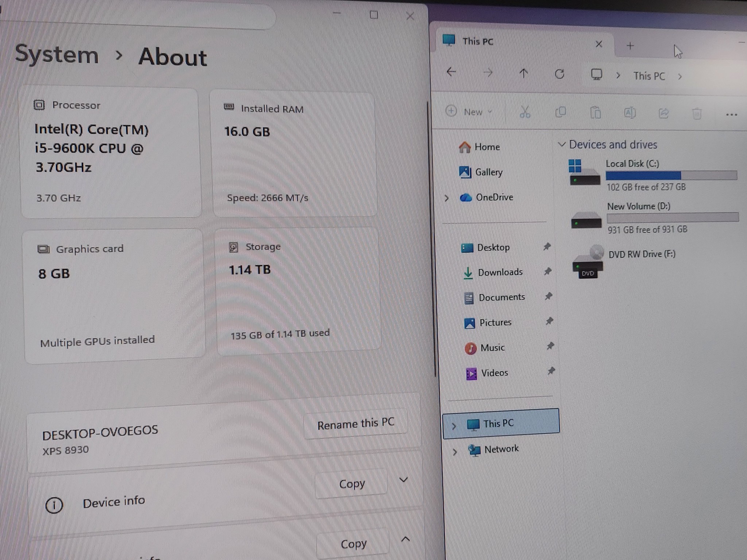Open the DVD RW Drive (F:)

point(624,261)
